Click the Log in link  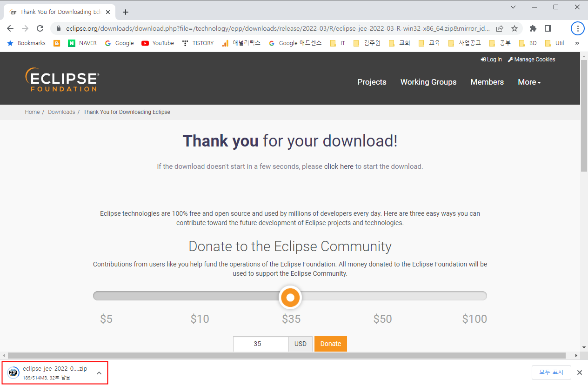click(491, 60)
